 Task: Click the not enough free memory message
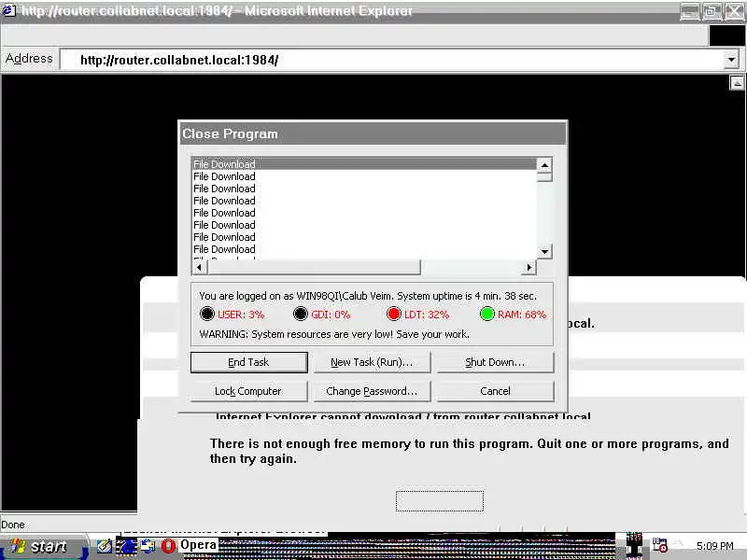470,451
